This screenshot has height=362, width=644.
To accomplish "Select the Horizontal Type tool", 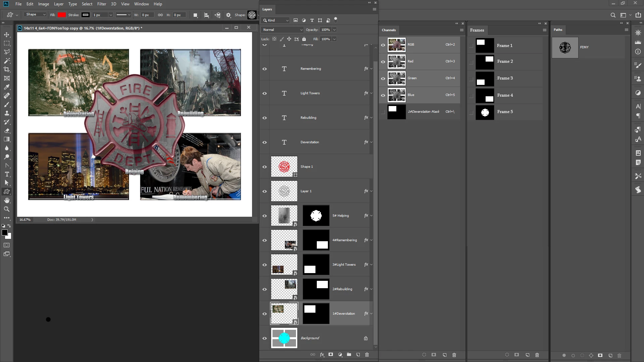I will pos(7,174).
